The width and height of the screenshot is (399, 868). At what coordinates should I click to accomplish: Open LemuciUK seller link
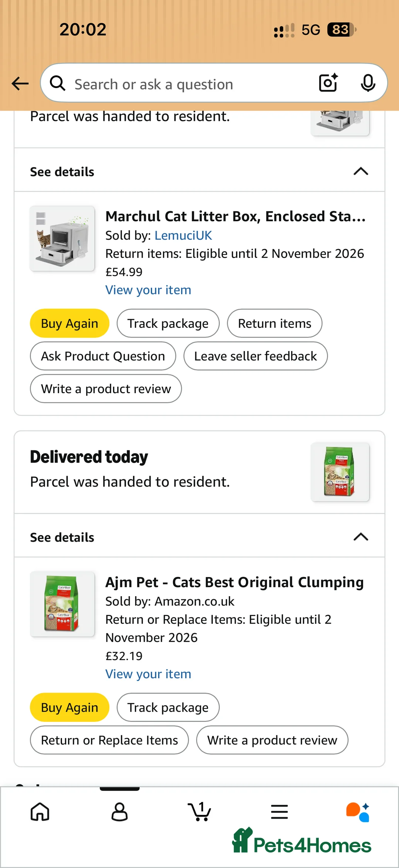(183, 235)
